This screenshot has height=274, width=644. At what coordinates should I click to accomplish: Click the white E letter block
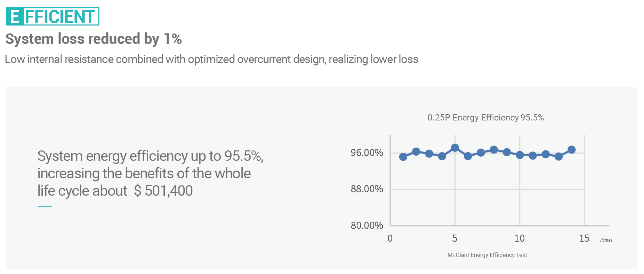[15, 16]
